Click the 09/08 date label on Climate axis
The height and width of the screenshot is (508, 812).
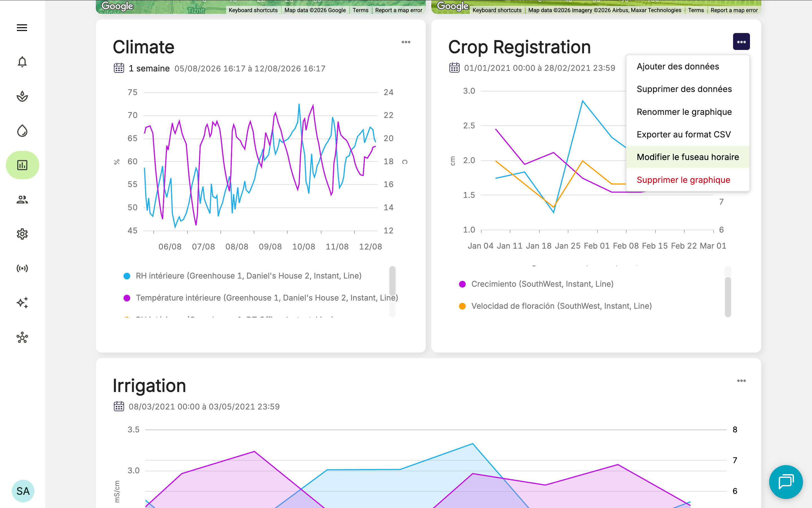tap(270, 247)
